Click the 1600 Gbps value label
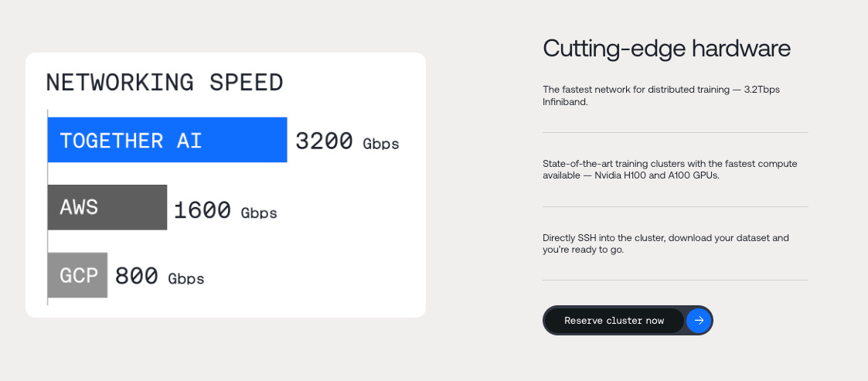This screenshot has width=868, height=381. (x=225, y=210)
